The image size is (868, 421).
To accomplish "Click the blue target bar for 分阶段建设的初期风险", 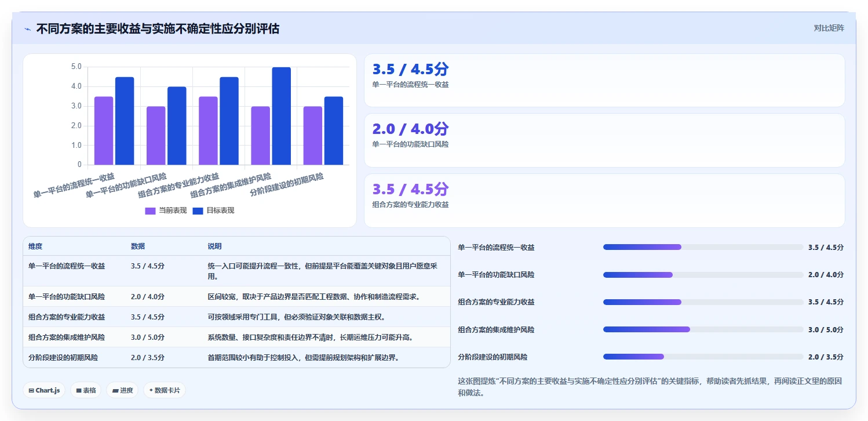I will pos(334,130).
